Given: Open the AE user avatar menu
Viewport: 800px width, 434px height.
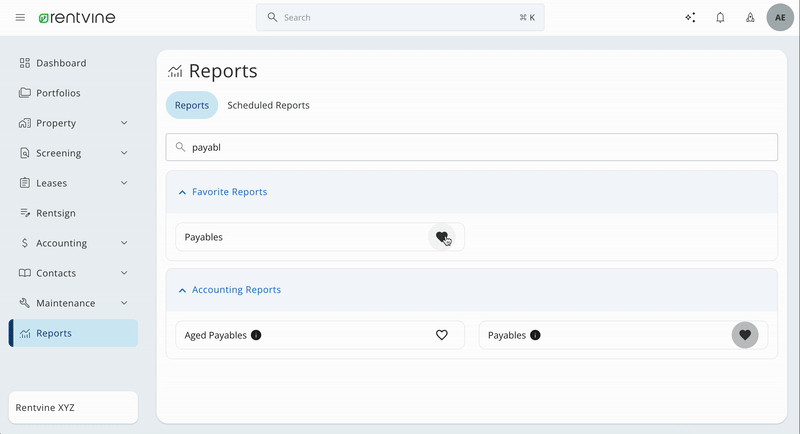Looking at the screenshot, I should point(780,17).
